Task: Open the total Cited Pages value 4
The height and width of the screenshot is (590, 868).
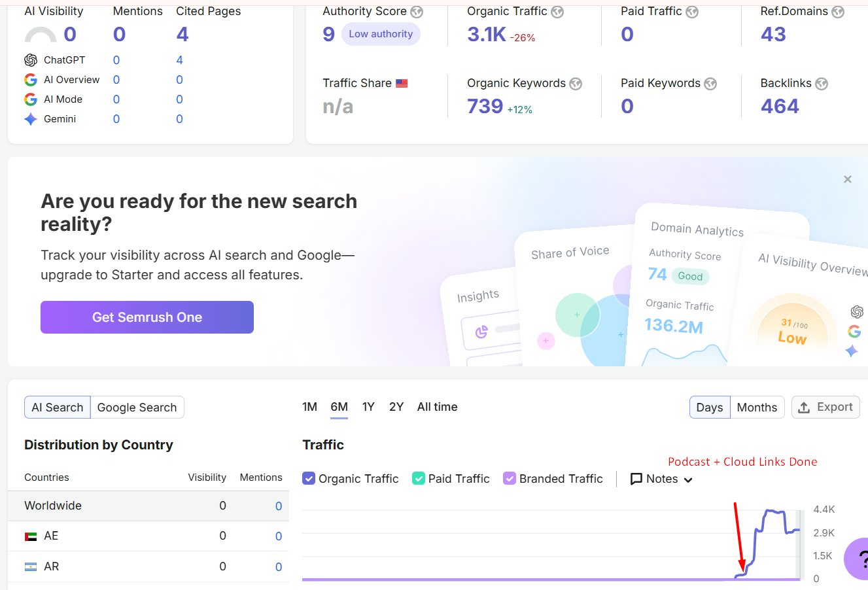Action: (x=182, y=34)
